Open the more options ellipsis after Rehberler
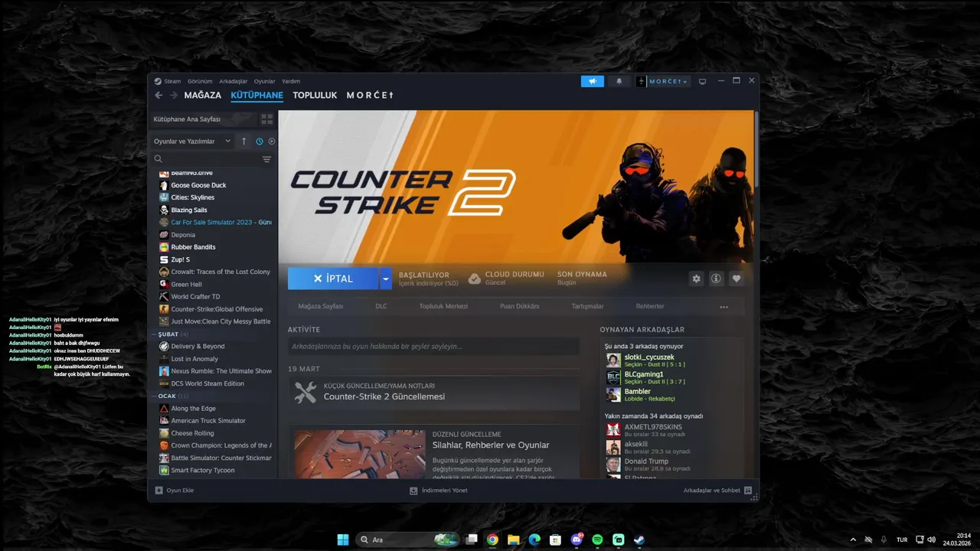 724,307
